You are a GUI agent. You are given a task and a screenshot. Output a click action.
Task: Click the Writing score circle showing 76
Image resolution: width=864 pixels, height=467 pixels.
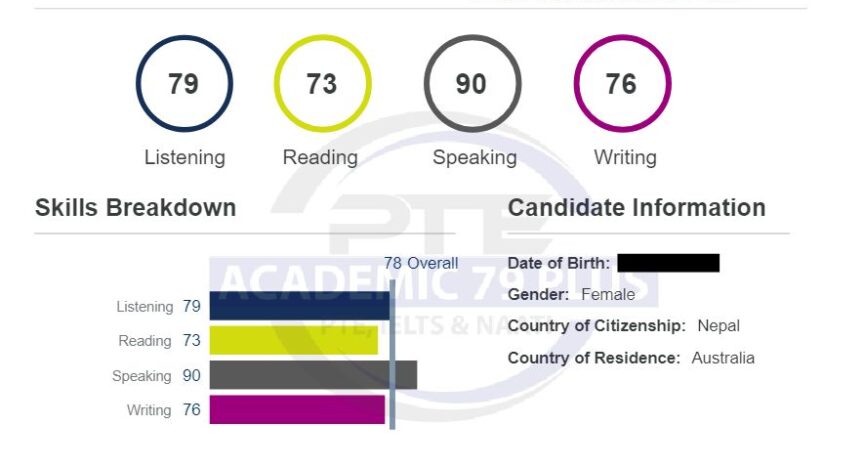coord(622,84)
